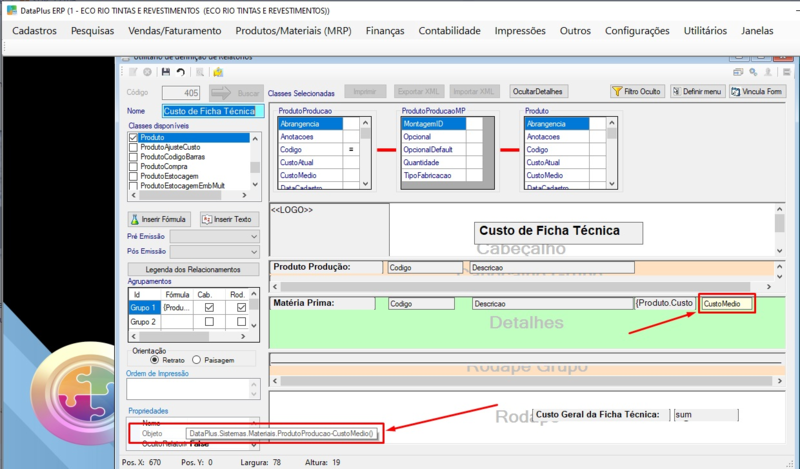
Task: Click the greyed cancel circle toolbar icon
Action: (x=147, y=72)
